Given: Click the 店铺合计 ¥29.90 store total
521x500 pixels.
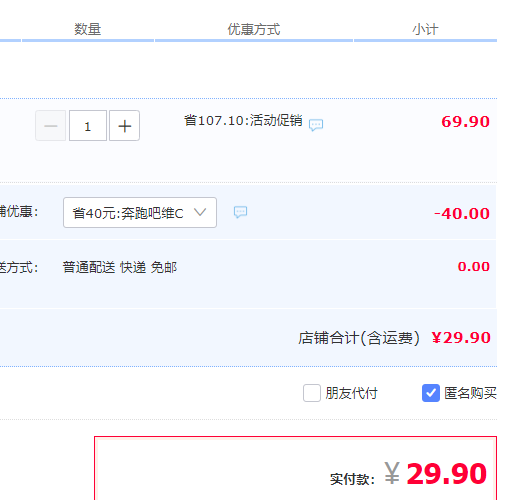Looking at the screenshot, I should coord(394,338).
